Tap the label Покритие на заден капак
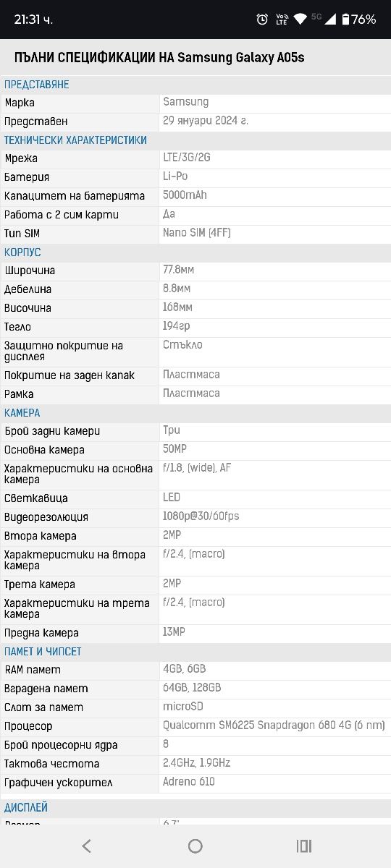This screenshot has width=391, height=868. pos(70,375)
